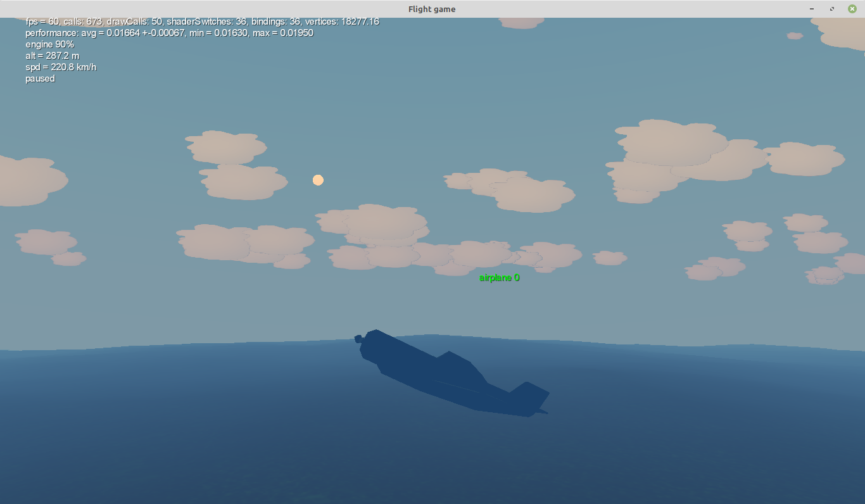Viewport: 865px width, 504px height.
Task: Click the "Flight game" title bar text
Action: point(432,9)
